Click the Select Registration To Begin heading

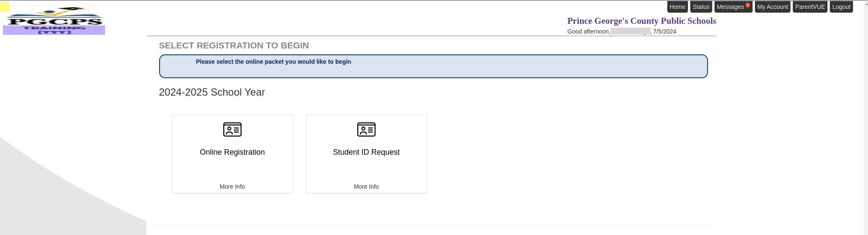tap(234, 45)
